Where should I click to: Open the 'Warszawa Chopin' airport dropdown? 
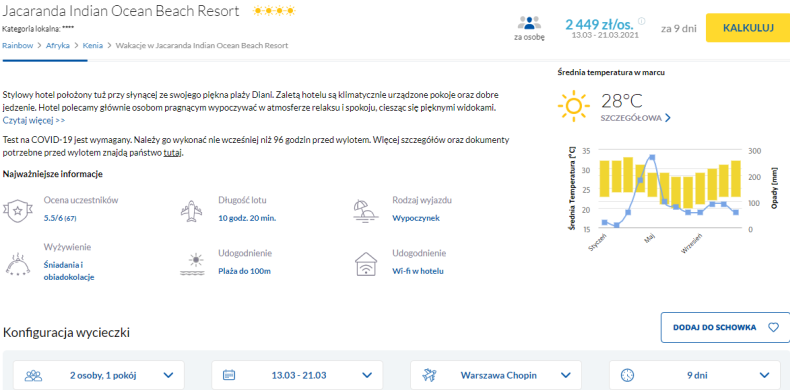coord(496,375)
